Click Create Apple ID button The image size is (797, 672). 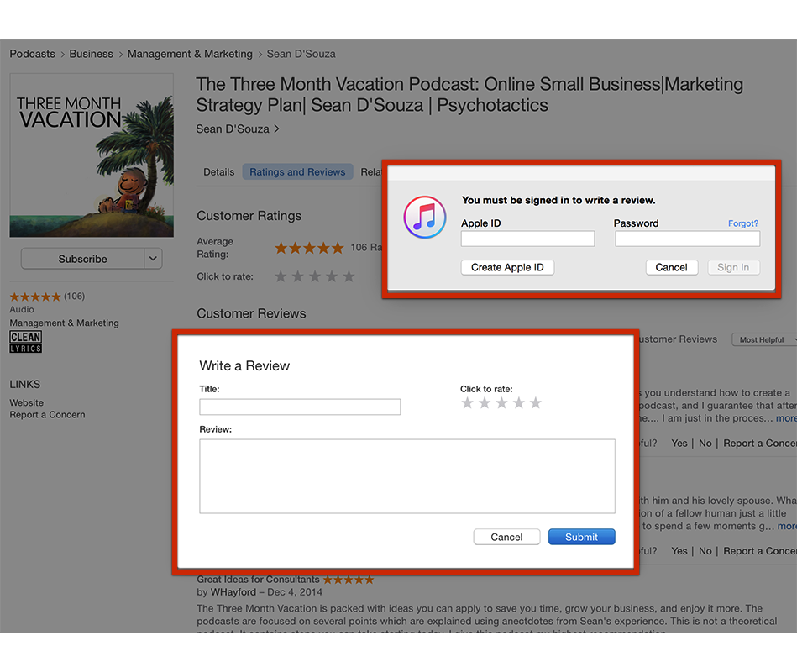coord(507,267)
